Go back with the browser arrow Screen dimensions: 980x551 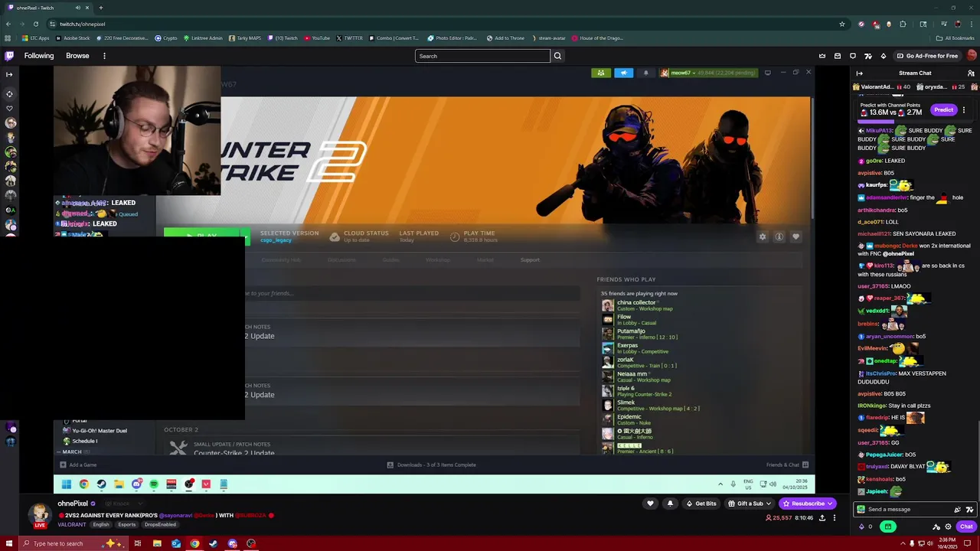coord(8,24)
